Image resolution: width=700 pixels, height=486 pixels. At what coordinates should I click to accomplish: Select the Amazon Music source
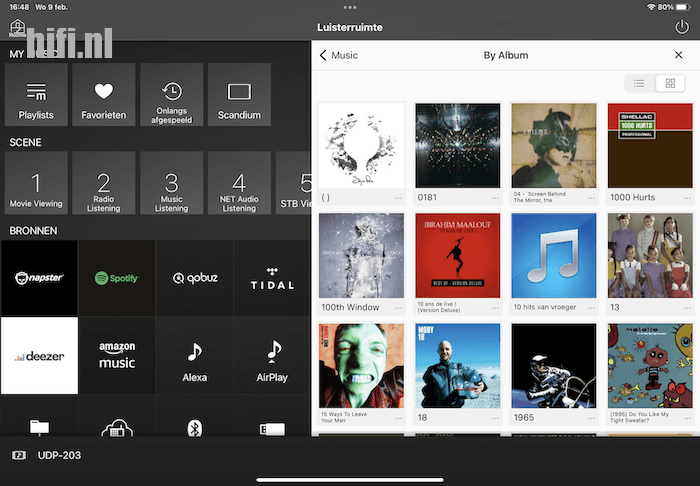coord(117,356)
